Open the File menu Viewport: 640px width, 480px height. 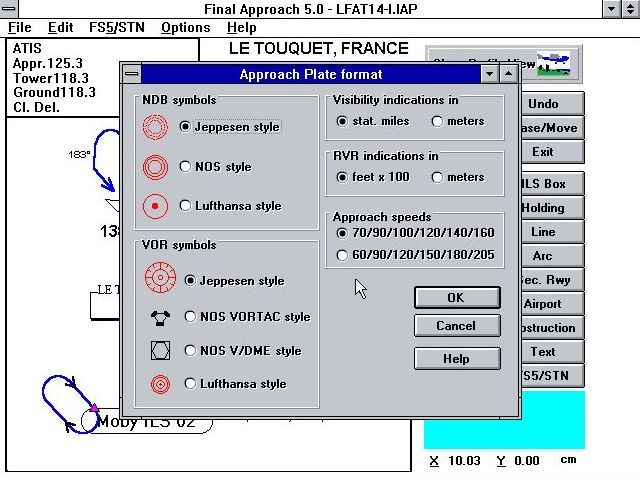pyautogui.click(x=20, y=27)
